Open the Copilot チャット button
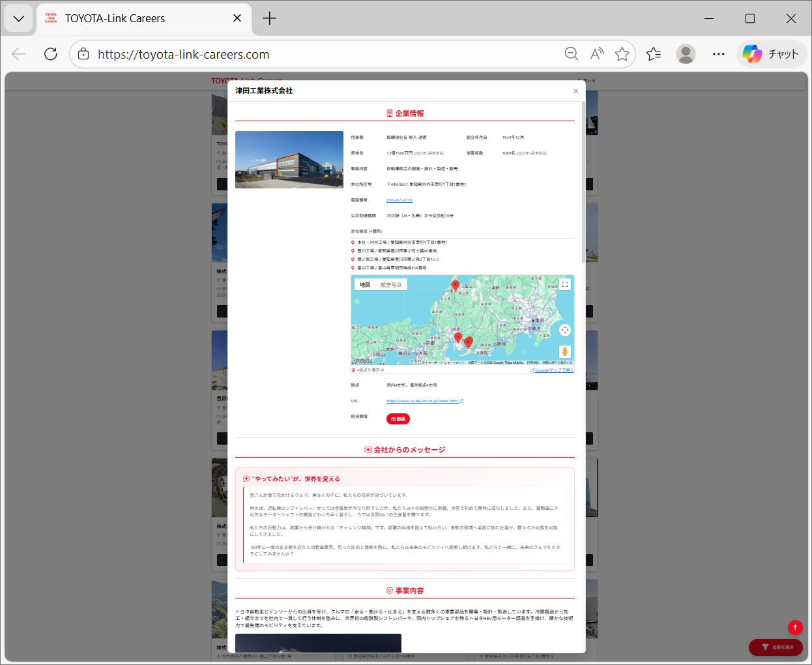 tap(772, 54)
